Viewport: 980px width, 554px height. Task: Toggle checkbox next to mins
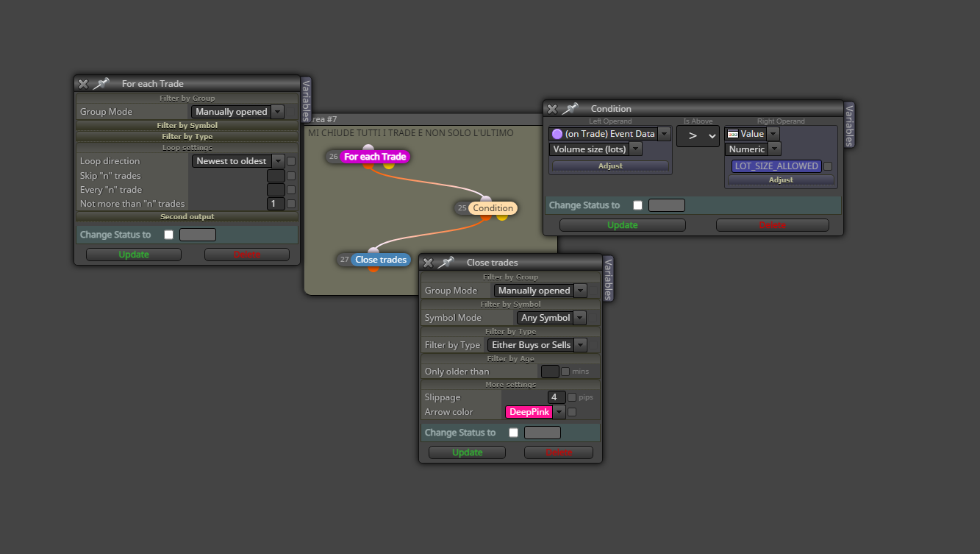pyautogui.click(x=565, y=372)
